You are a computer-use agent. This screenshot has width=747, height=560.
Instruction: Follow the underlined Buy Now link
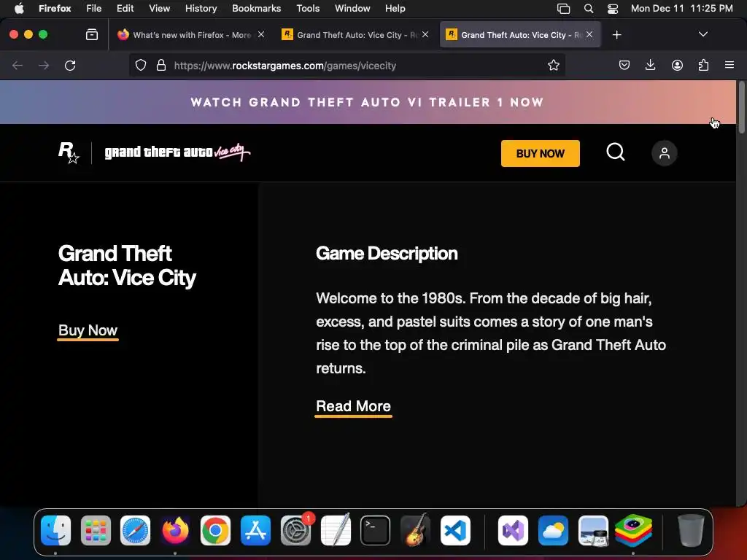[x=88, y=330]
